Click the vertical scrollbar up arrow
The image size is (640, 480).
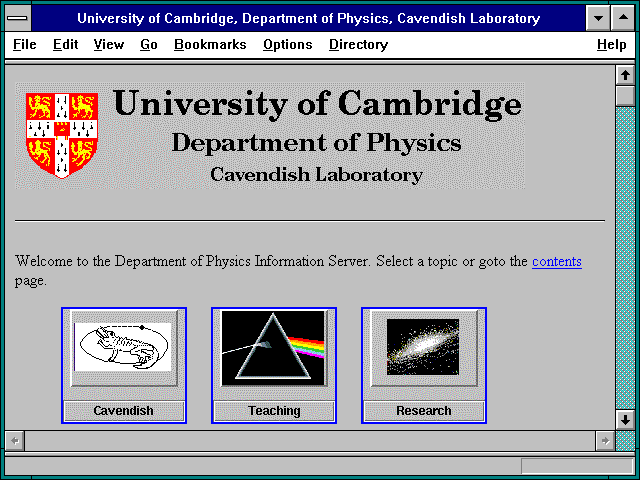click(x=625, y=76)
